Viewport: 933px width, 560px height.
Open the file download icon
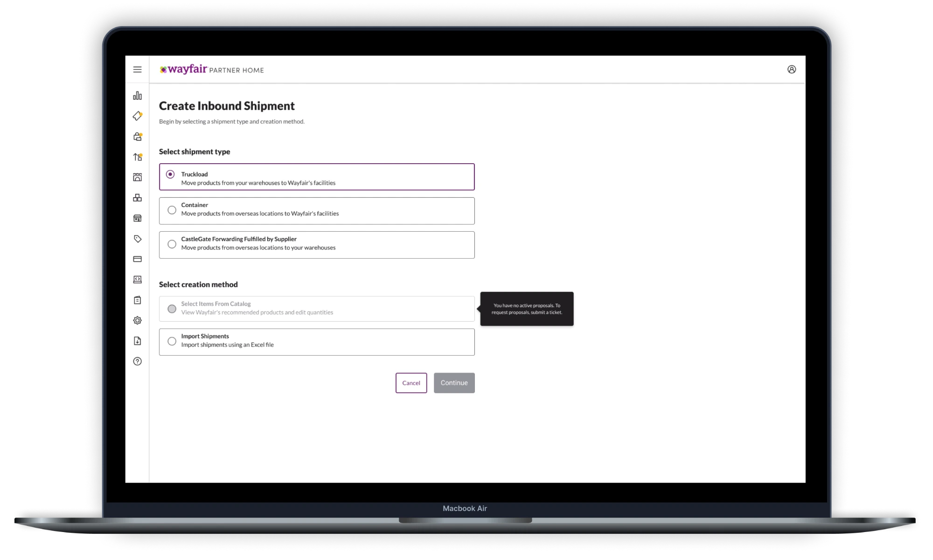point(137,341)
